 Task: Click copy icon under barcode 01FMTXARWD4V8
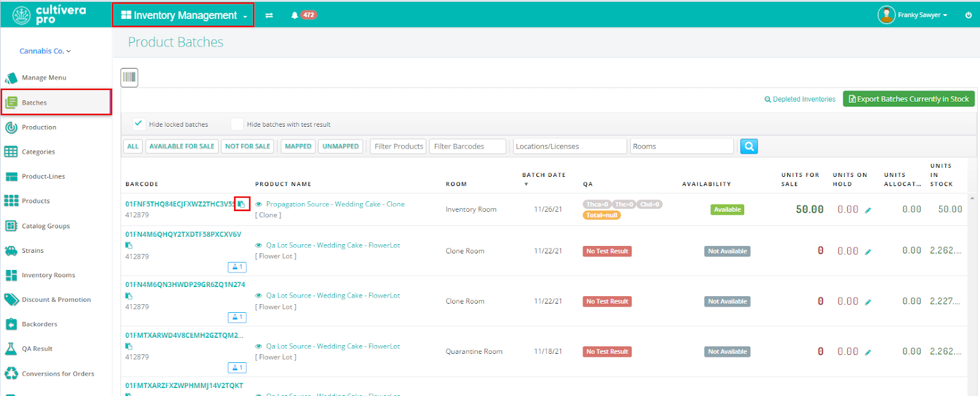click(129, 346)
